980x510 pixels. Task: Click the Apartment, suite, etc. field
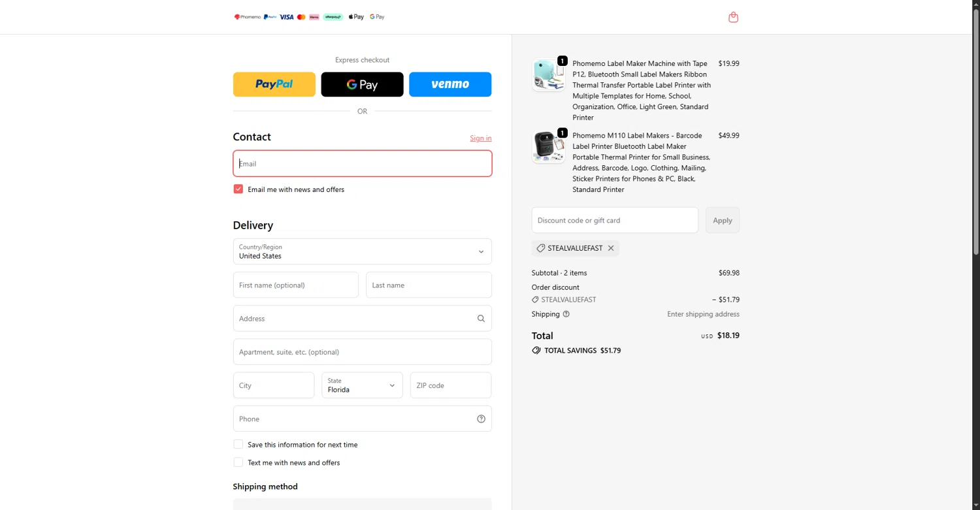coord(362,352)
